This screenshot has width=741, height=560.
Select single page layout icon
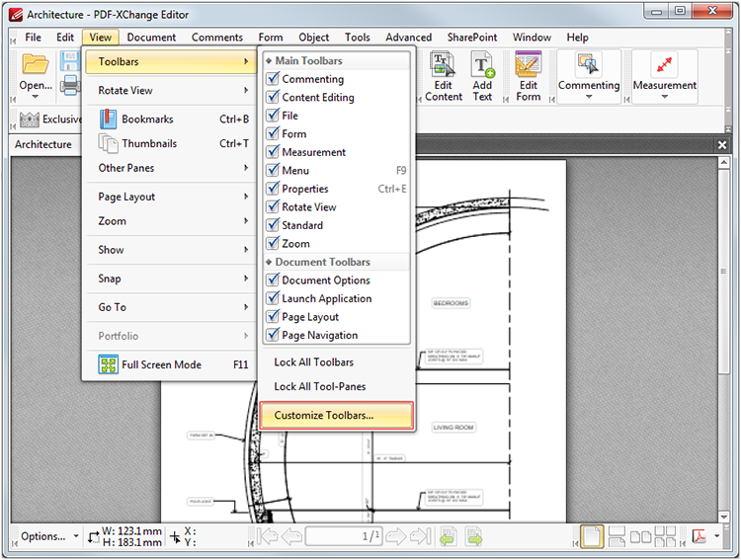pyautogui.click(x=592, y=536)
